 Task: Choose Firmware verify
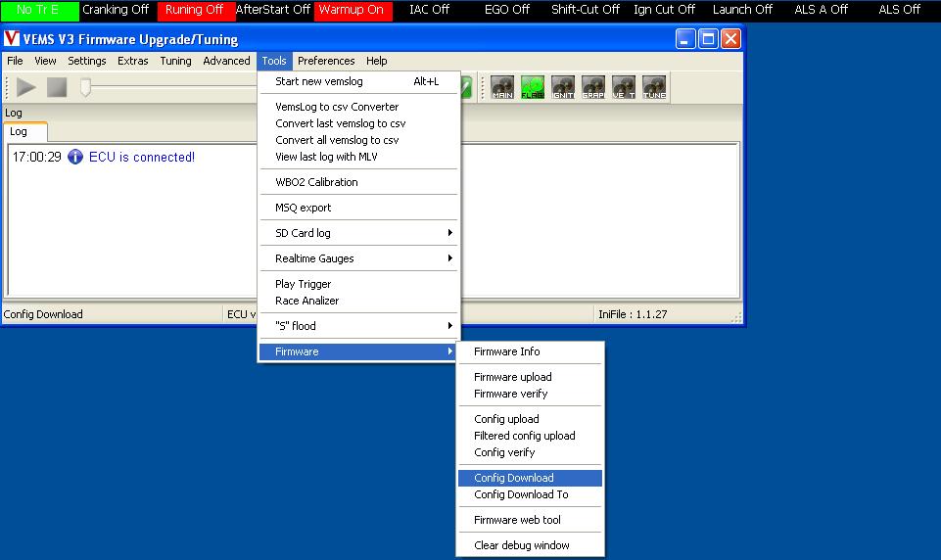click(530, 394)
